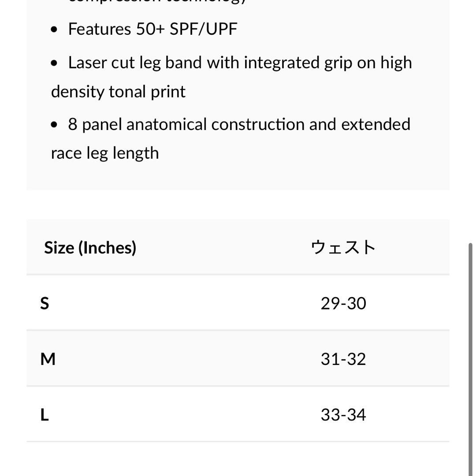This screenshot has height=476, width=476.
Task: Click the 29-30 waist value
Action: pos(343,303)
